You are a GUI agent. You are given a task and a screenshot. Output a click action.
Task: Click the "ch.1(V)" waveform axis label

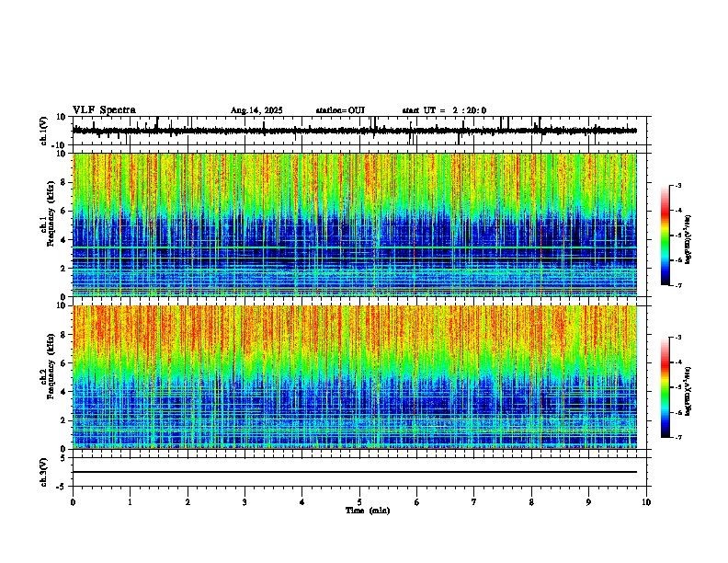tap(44, 131)
